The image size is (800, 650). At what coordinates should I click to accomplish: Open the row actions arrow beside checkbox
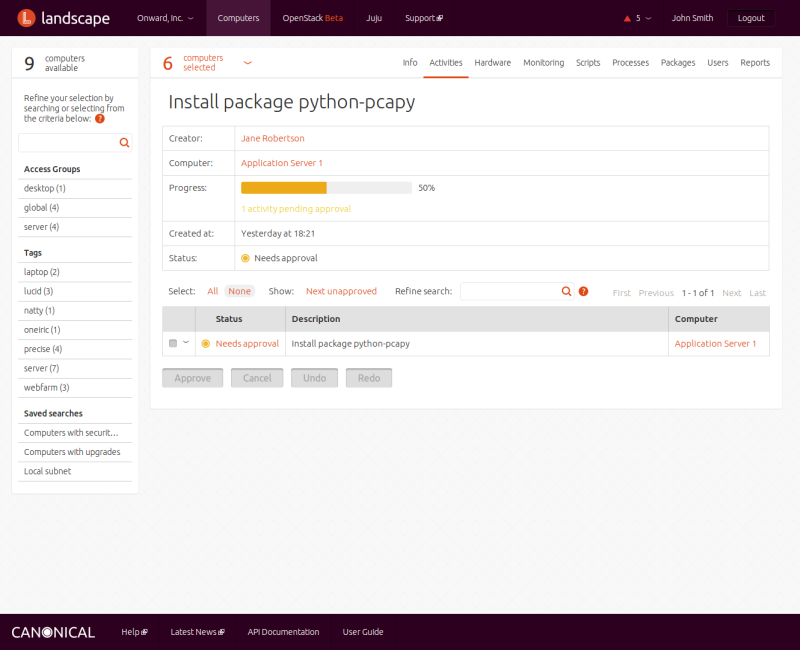tap(185, 343)
